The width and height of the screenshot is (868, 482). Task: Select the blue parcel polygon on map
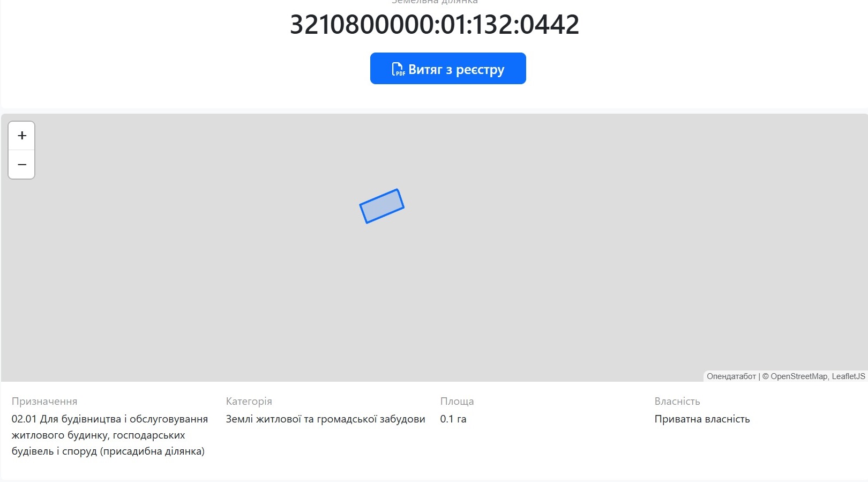(x=381, y=206)
